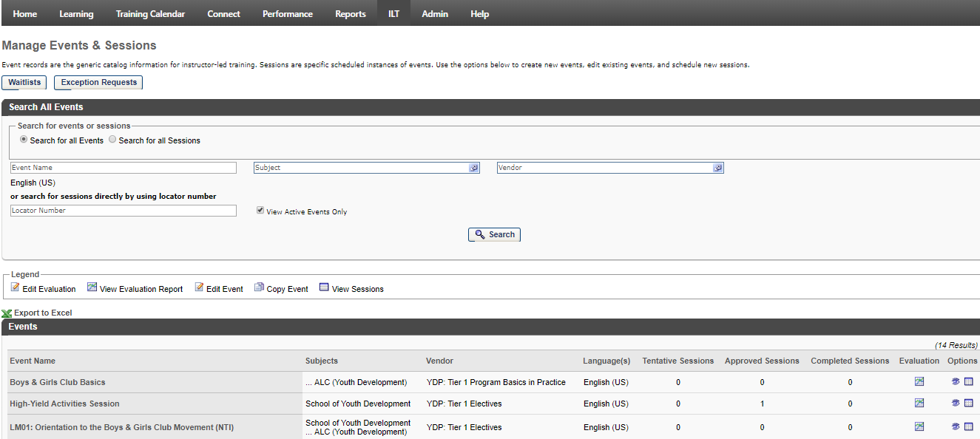Switch to the Training Calendar menu
Image resolution: width=980 pixels, height=439 pixels.
click(150, 13)
